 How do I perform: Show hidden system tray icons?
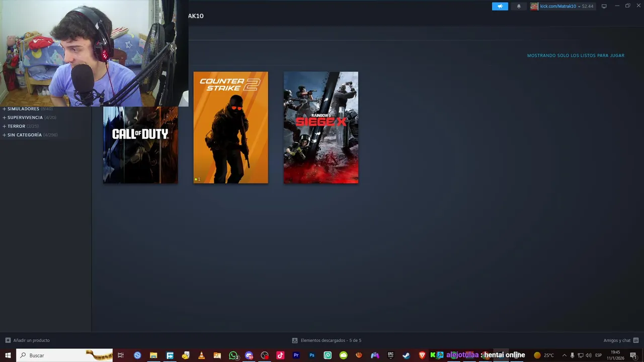click(564, 355)
